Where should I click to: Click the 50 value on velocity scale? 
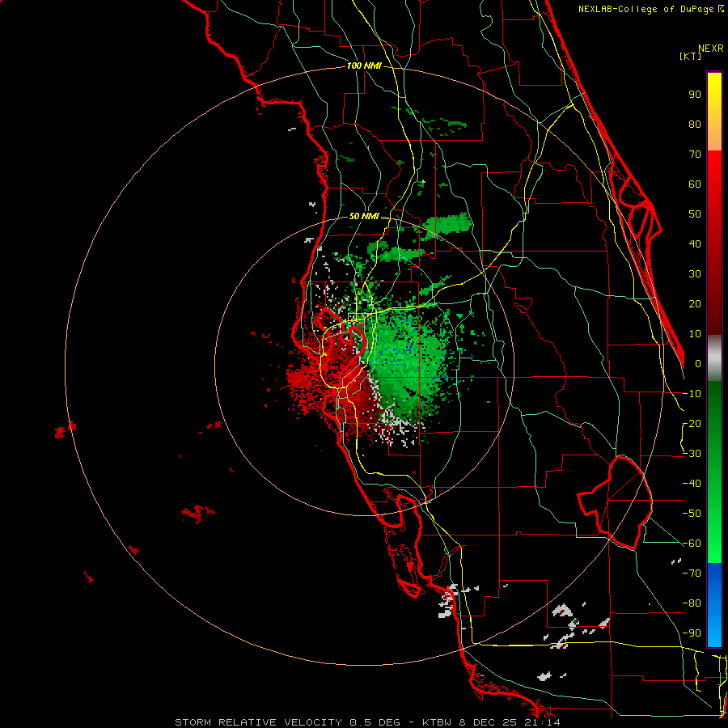pos(695,214)
